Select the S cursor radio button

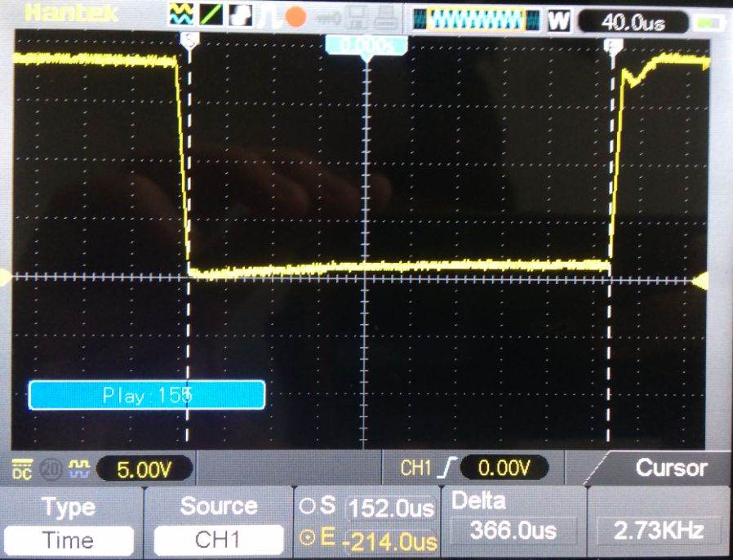(308, 508)
